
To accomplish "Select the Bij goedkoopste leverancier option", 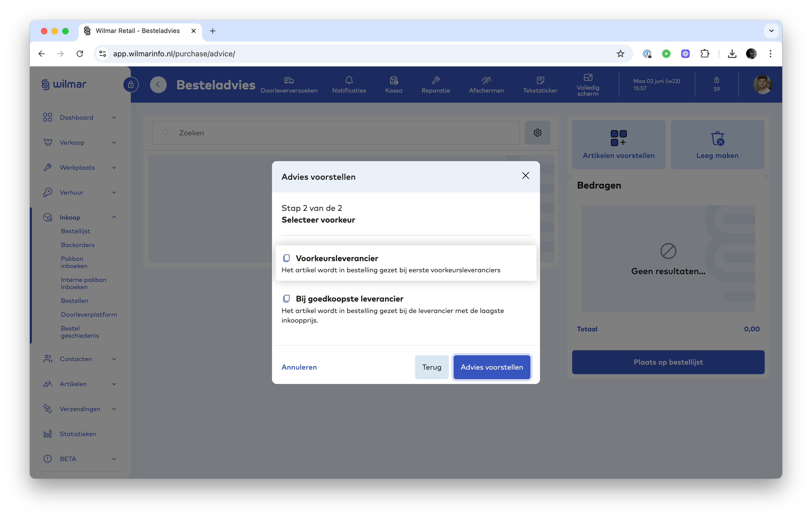I will [406, 309].
